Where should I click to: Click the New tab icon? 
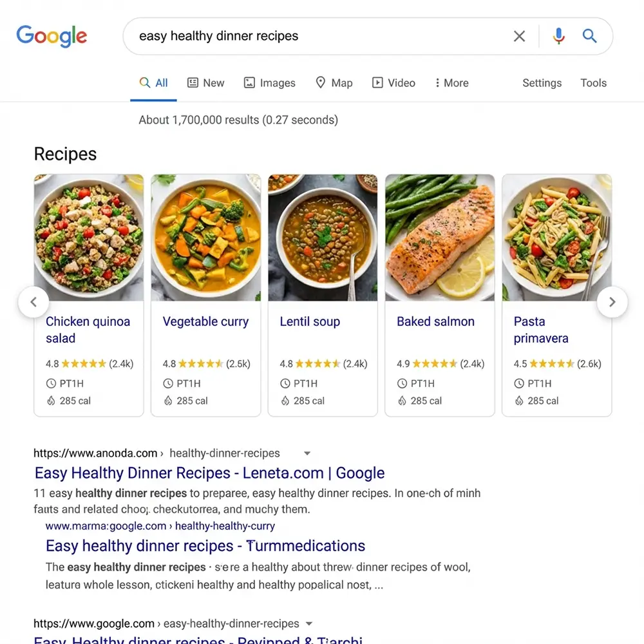(x=192, y=82)
